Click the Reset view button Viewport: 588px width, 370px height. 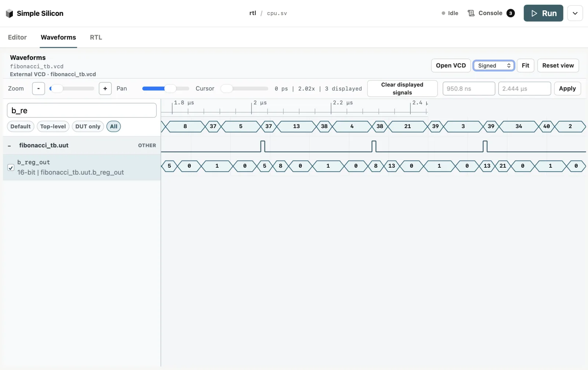pos(558,65)
